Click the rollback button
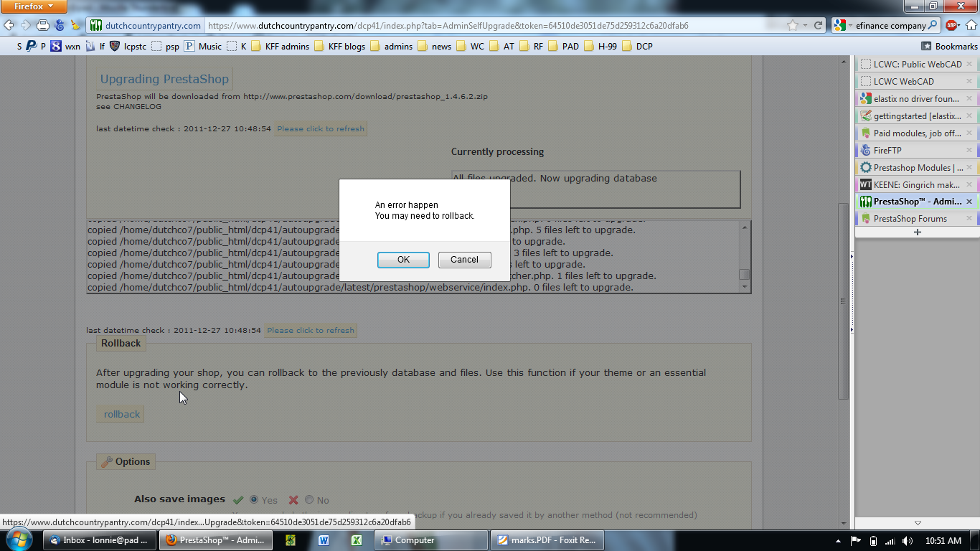The image size is (980, 551). pyautogui.click(x=121, y=414)
